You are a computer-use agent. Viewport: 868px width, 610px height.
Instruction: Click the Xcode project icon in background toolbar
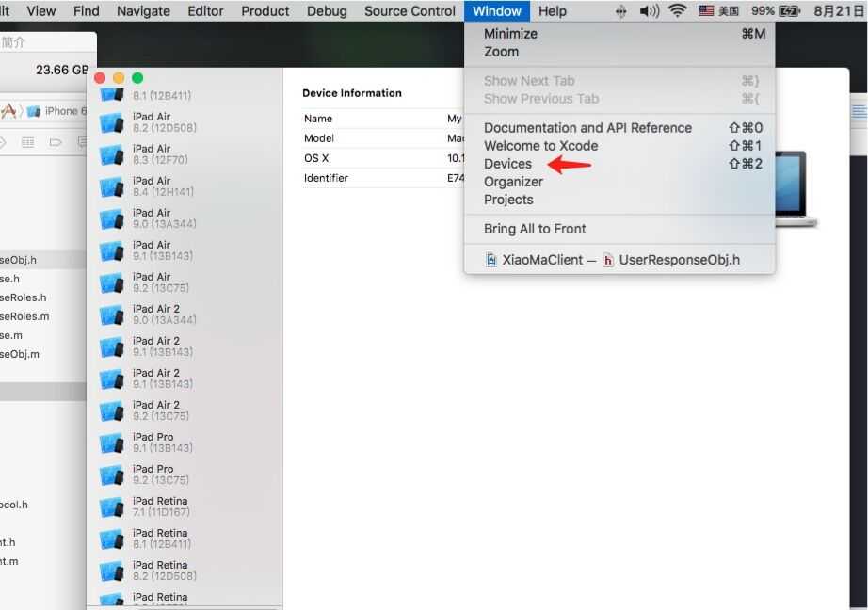pos(8,111)
